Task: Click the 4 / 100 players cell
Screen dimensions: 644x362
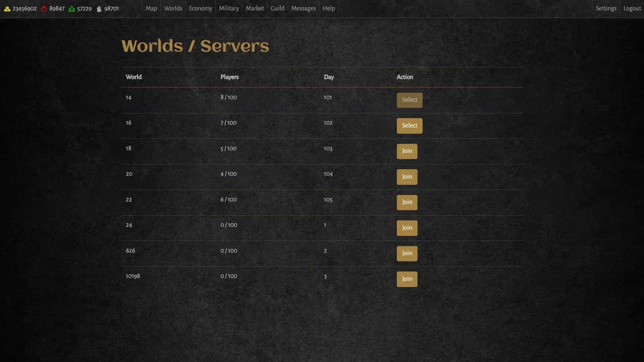Action: click(x=228, y=174)
